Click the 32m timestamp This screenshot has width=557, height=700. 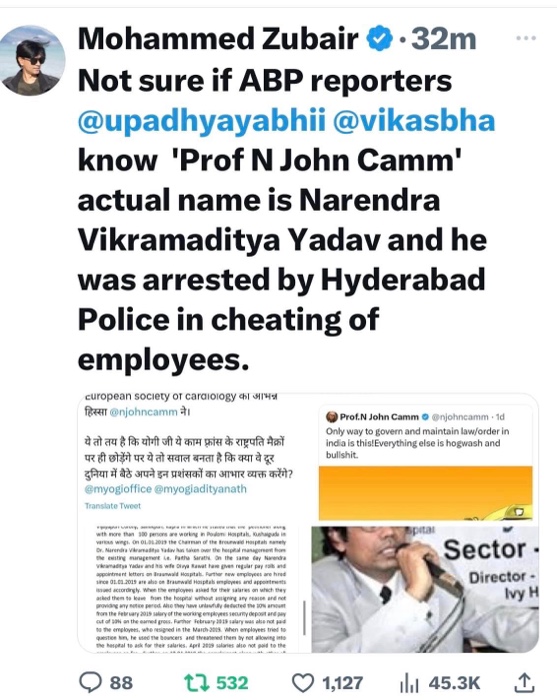point(443,39)
